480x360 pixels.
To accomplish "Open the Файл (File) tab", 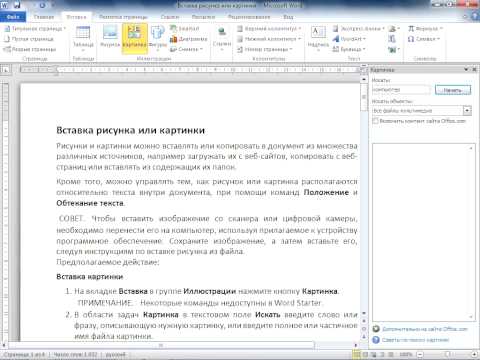I will coord(13,17).
